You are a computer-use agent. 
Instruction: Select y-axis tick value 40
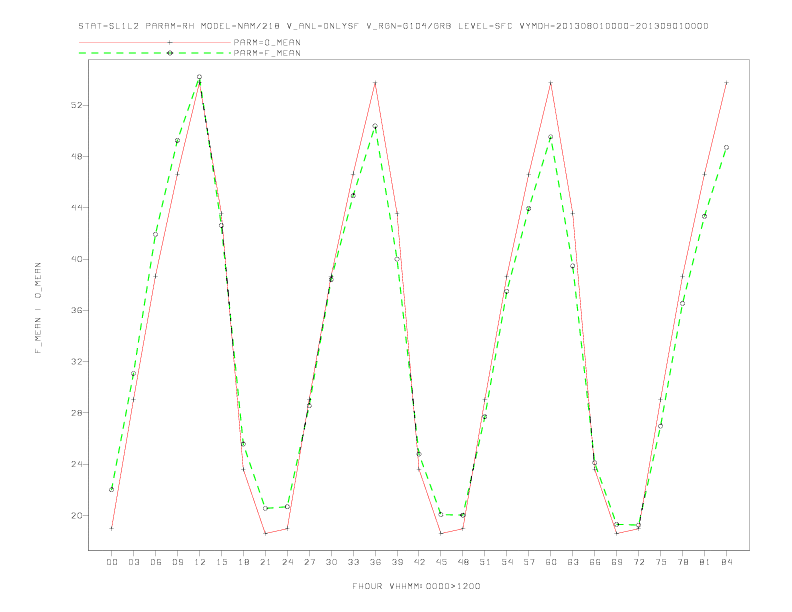tap(77, 259)
